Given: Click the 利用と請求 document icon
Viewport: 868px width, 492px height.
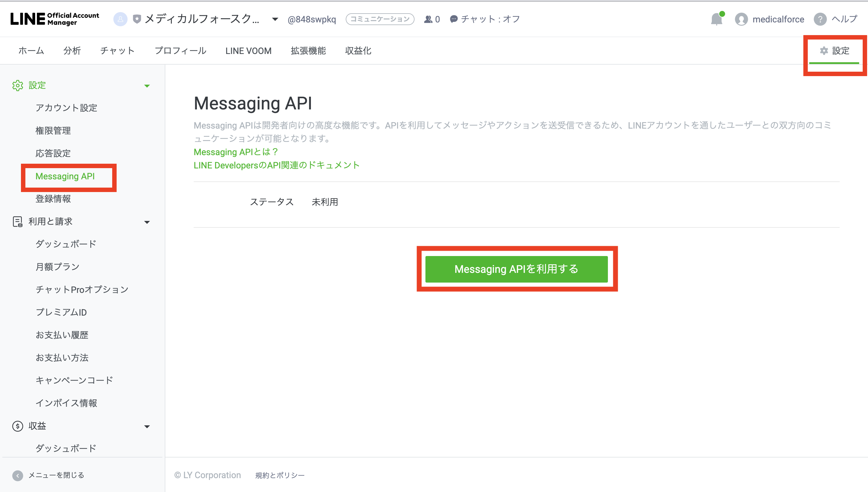Looking at the screenshot, I should 17,221.
